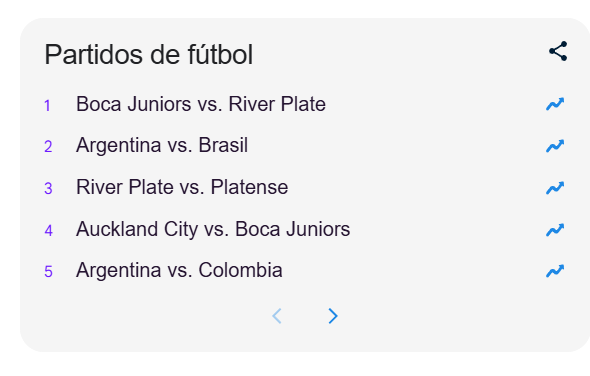Go to next page of football matches

[333, 316]
